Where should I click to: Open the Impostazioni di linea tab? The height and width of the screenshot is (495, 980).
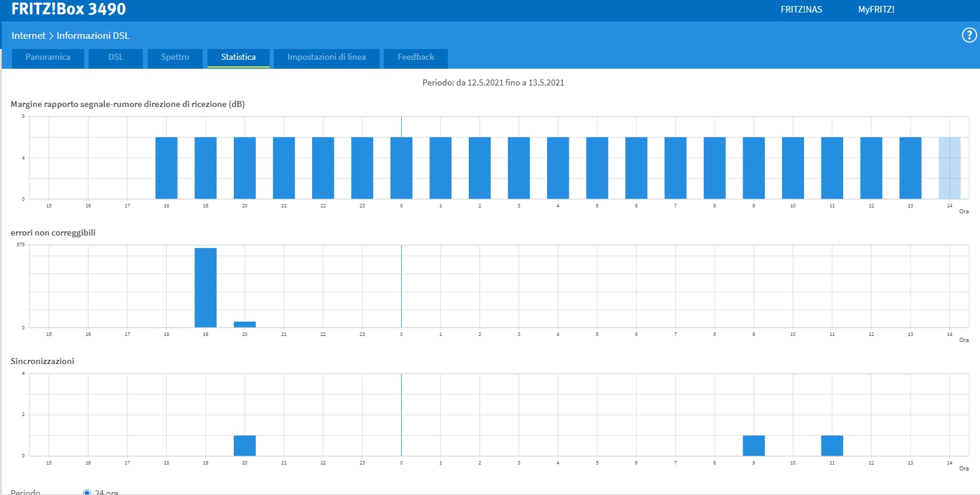pos(326,57)
